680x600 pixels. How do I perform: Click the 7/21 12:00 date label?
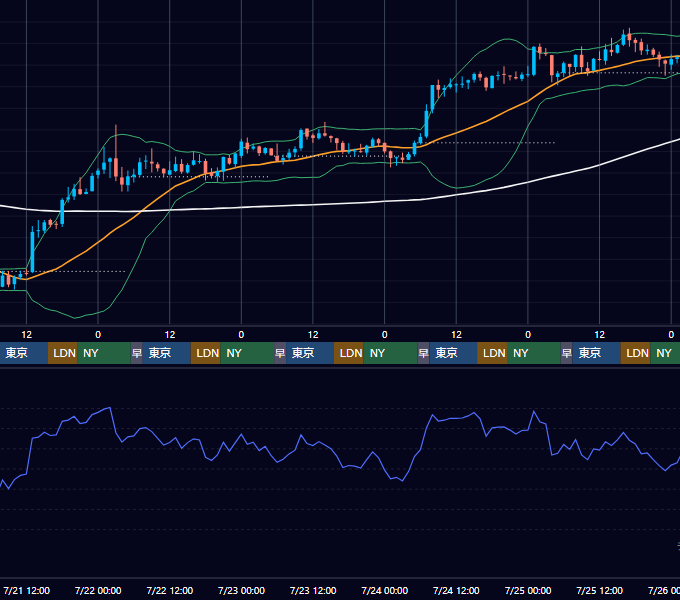[x=26, y=590]
